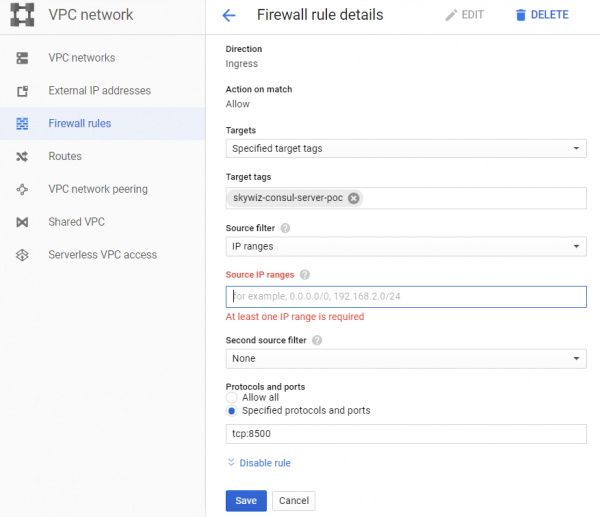
Task: Select the Allow all radio button
Action: tap(232, 397)
